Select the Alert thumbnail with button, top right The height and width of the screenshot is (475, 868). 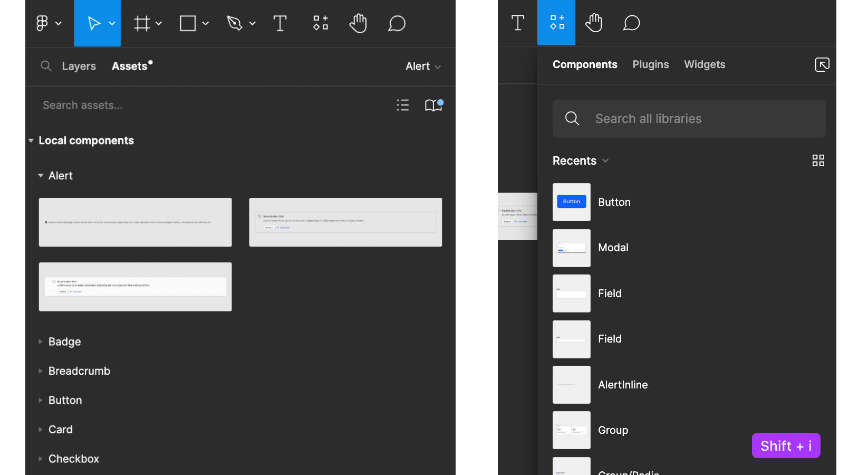pyautogui.click(x=345, y=222)
